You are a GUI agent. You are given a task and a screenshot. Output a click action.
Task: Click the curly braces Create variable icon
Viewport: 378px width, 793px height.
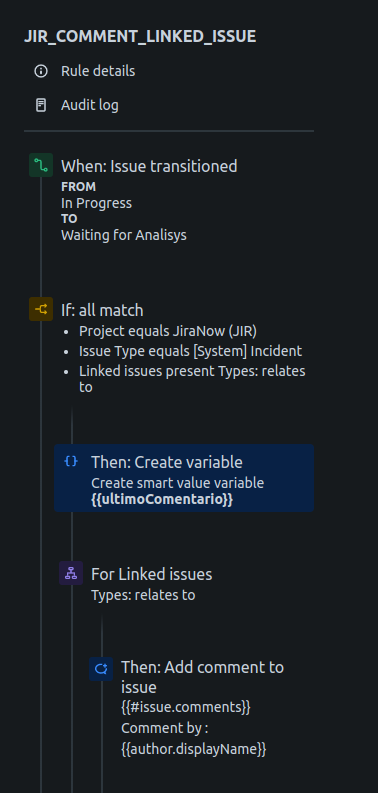[x=71, y=461]
